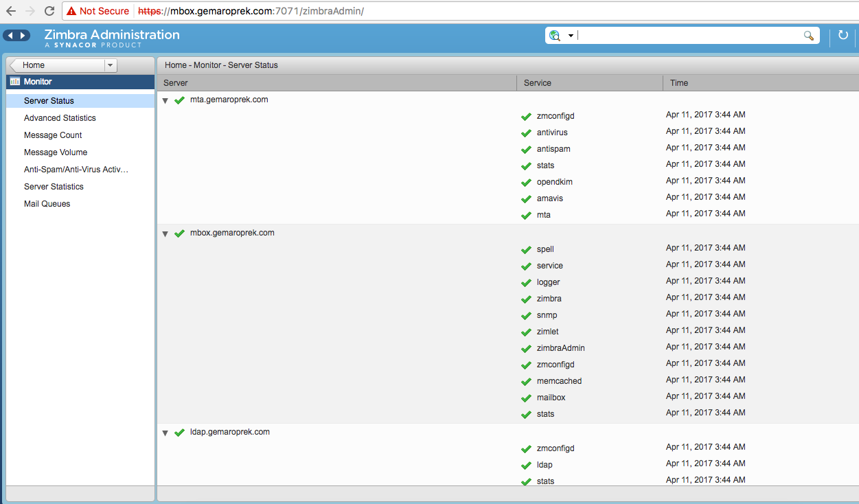Reload the page using the browser reload icon
The image size is (859, 504).
point(49,11)
